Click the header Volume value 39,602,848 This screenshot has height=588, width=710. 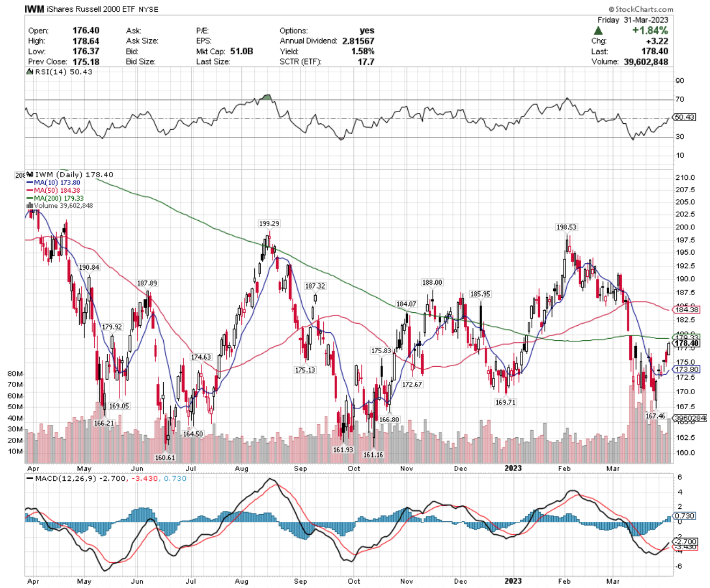tap(646, 61)
